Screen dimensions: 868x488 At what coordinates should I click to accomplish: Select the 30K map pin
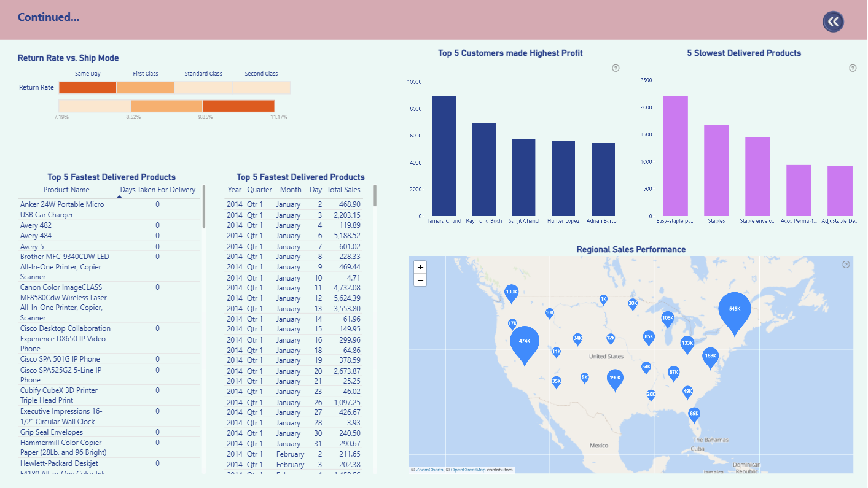(x=633, y=304)
